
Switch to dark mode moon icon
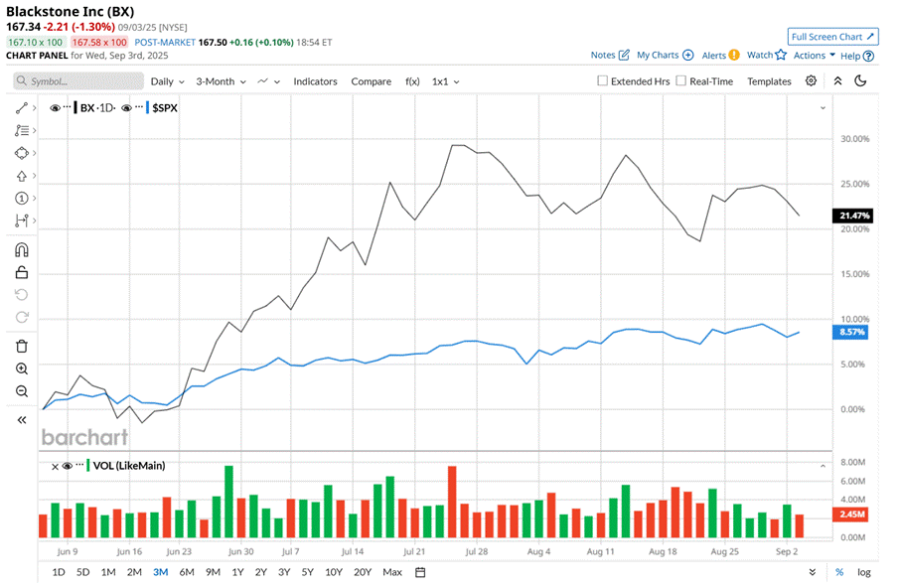860,80
